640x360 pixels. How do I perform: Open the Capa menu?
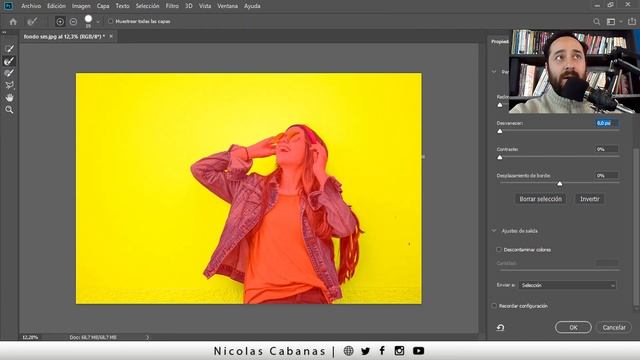tap(103, 6)
